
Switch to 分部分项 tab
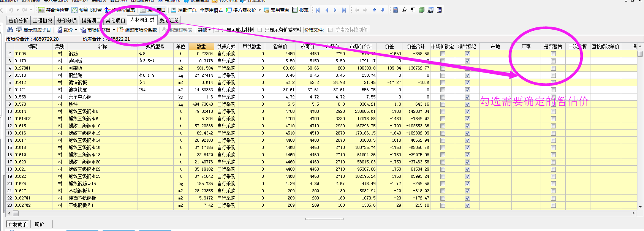point(67,21)
